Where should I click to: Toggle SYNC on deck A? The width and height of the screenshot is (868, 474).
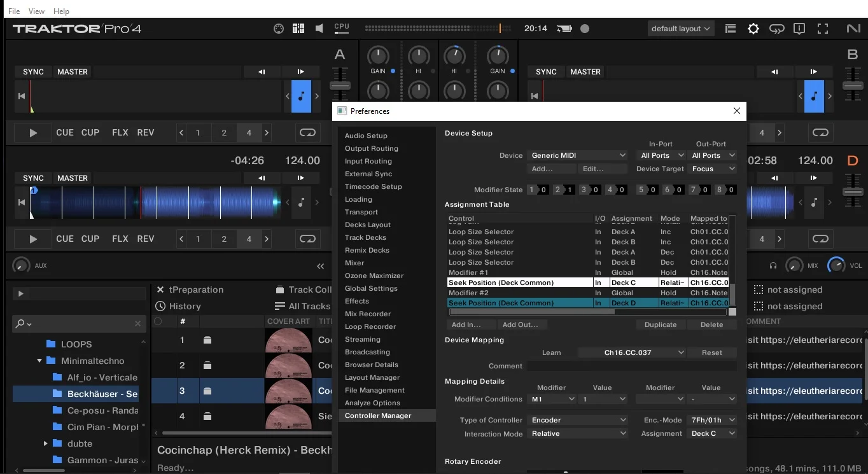click(x=33, y=72)
